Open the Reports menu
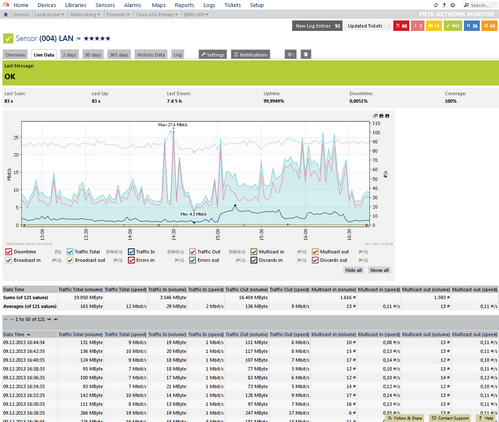 click(184, 5)
